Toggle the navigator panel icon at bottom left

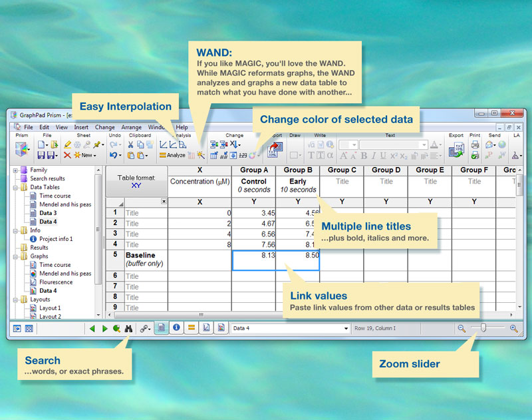(x=17, y=328)
